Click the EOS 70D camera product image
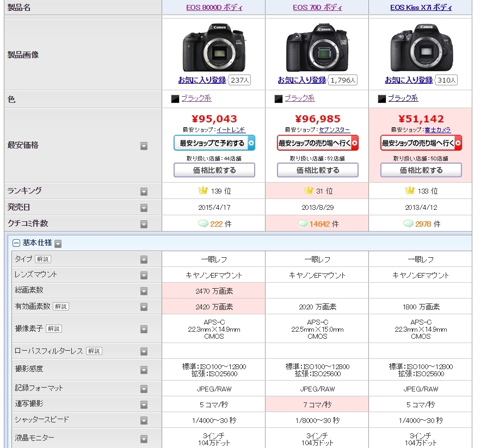Image resolution: width=493 pixels, height=448 pixels. tap(317, 48)
